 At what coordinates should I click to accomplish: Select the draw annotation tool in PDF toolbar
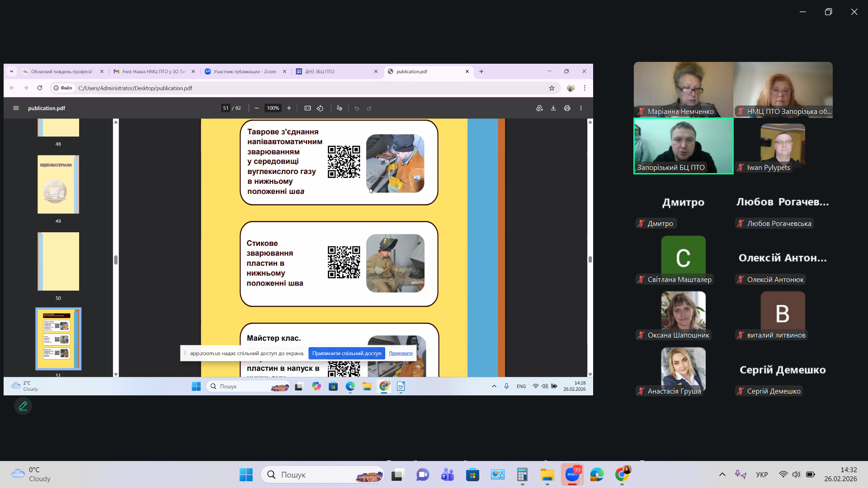pos(340,108)
